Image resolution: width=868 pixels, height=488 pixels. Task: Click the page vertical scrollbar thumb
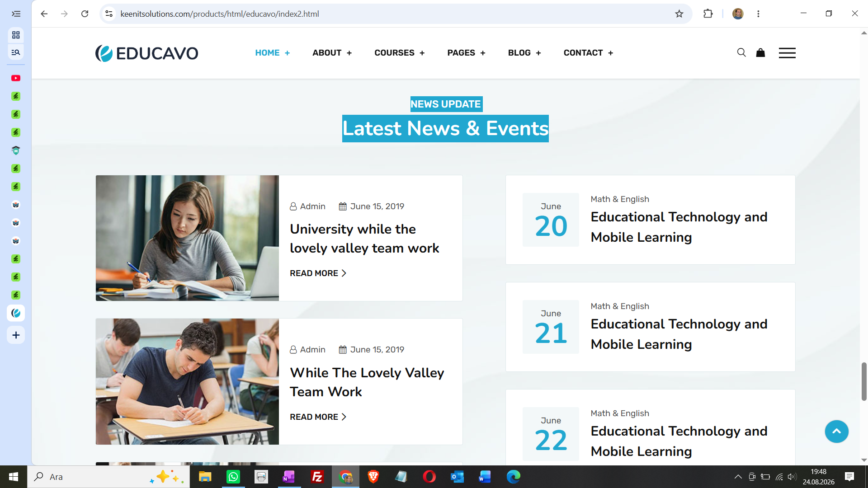point(863,381)
